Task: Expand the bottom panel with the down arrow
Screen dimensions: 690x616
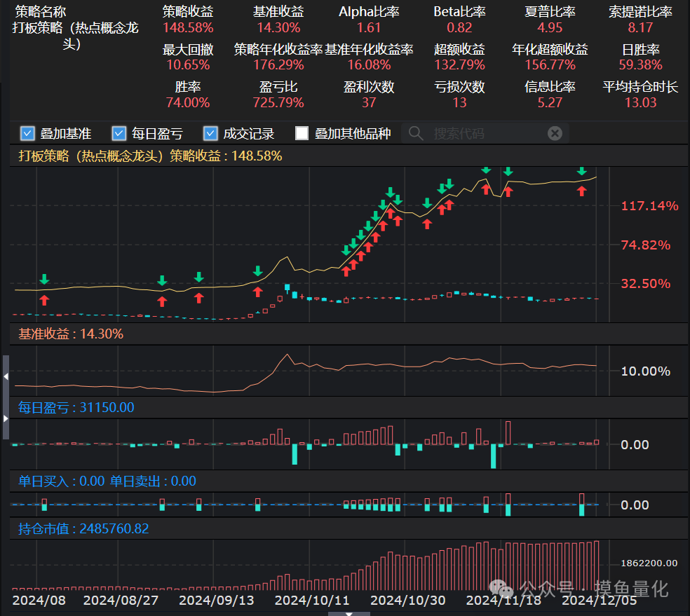Action: pyautogui.click(x=349, y=613)
